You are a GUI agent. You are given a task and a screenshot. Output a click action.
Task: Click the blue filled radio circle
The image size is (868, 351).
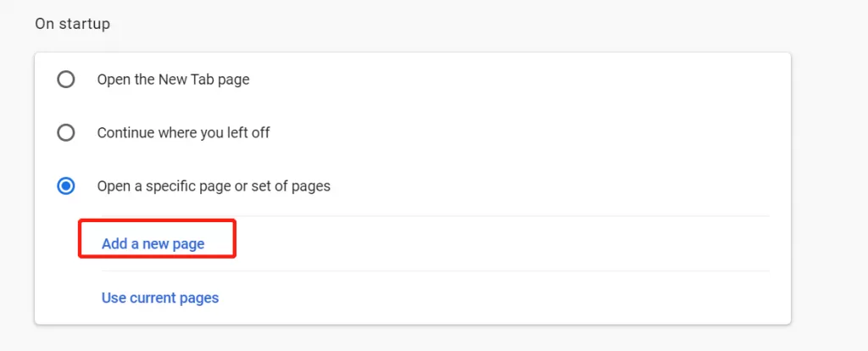65,186
